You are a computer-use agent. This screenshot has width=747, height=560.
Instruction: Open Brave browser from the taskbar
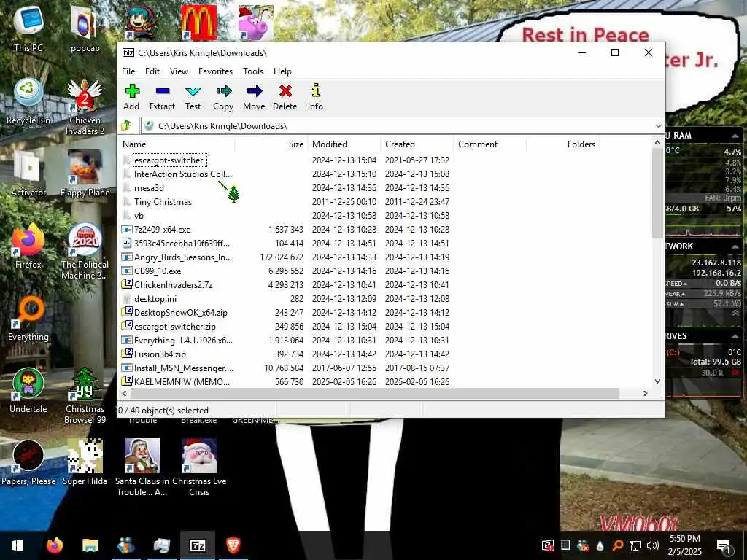coord(233,545)
